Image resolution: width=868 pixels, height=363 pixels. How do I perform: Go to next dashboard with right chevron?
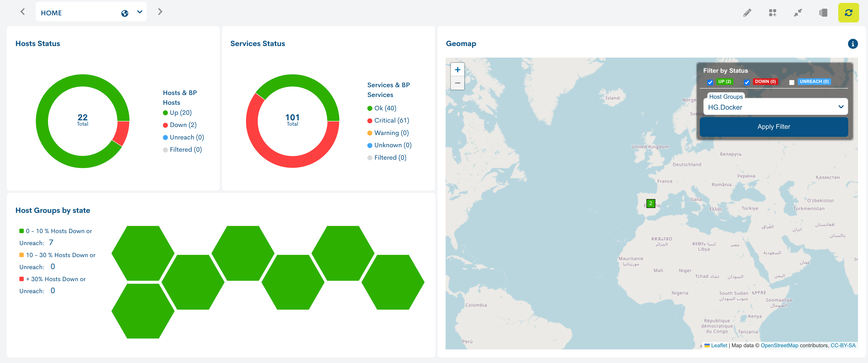point(160,12)
